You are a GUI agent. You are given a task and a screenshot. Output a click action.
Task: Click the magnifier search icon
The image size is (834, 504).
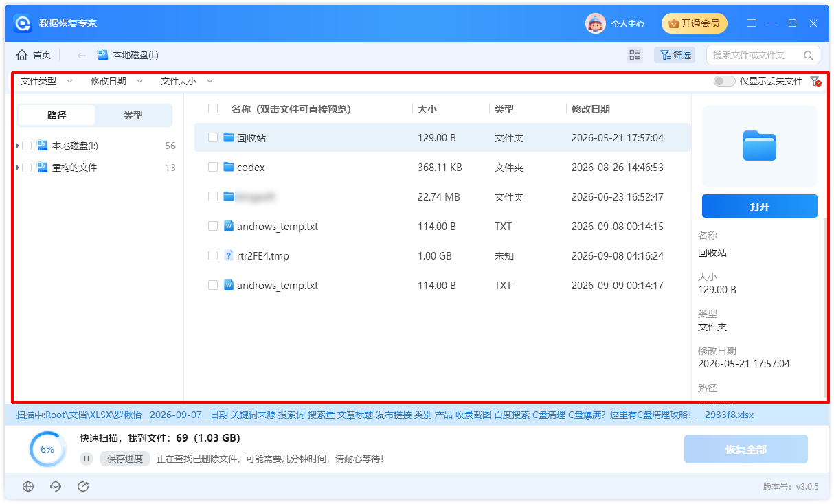pos(809,55)
